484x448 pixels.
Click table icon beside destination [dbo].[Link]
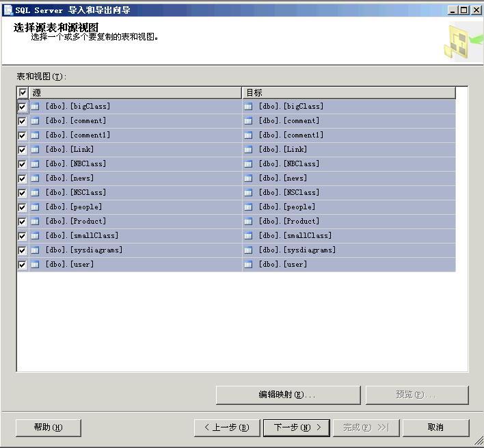tap(249, 150)
